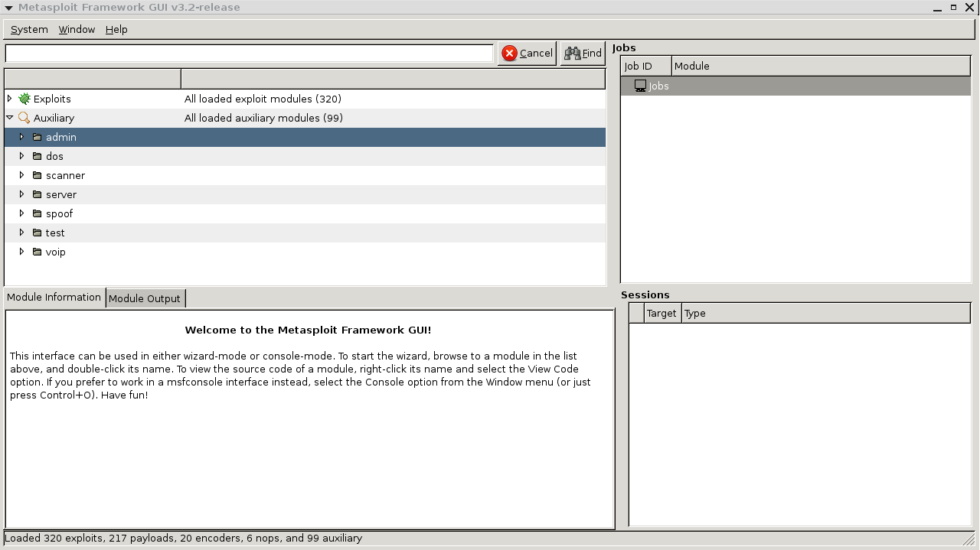Viewport: 980px width, 550px height.
Task: Click the magnifier Auxiliary icon
Action: click(24, 118)
